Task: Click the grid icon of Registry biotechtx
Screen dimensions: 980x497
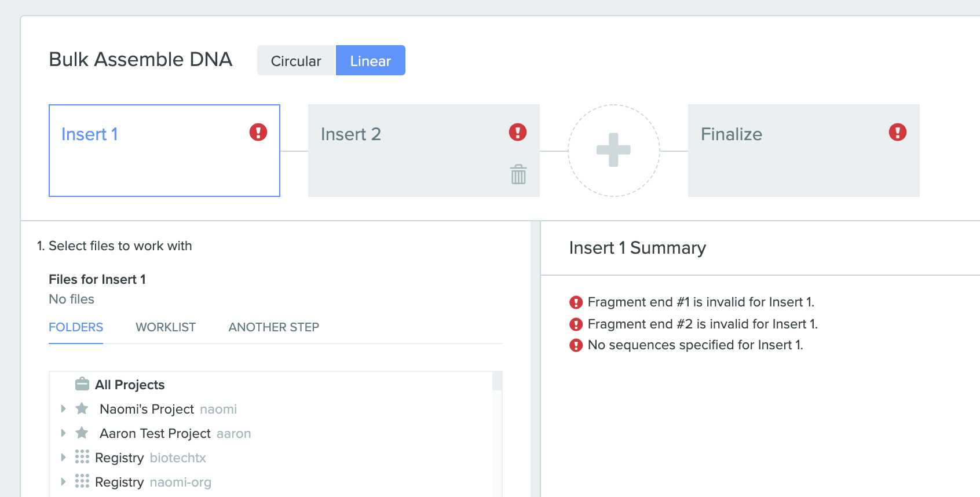Action: [x=82, y=457]
